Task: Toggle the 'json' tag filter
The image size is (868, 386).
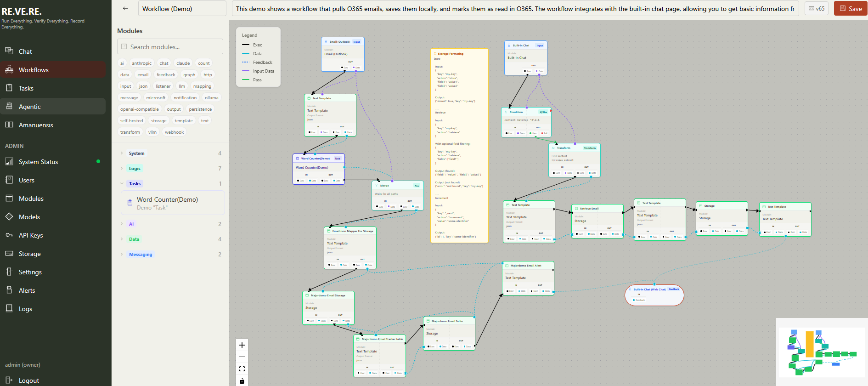Action: pyautogui.click(x=143, y=86)
